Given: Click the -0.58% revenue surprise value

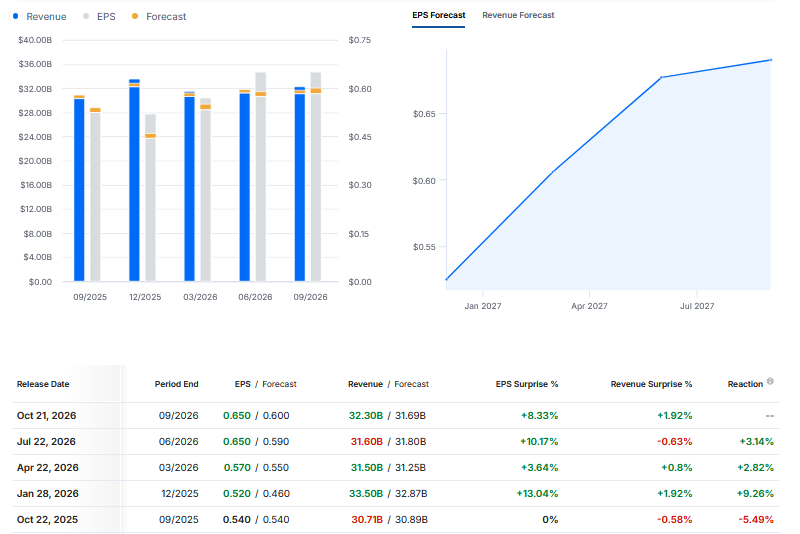Looking at the screenshot, I should 674,520.
